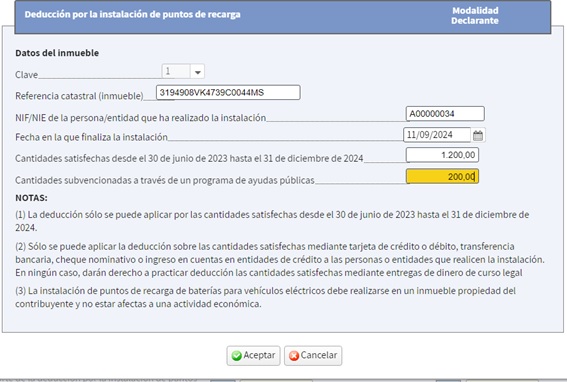Click the 'Cantidades subvencionadas' label text

coord(165,180)
